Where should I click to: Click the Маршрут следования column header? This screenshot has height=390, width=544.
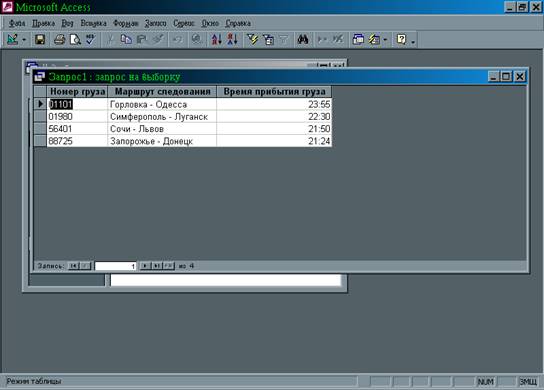pyautogui.click(x=162, y=92)
